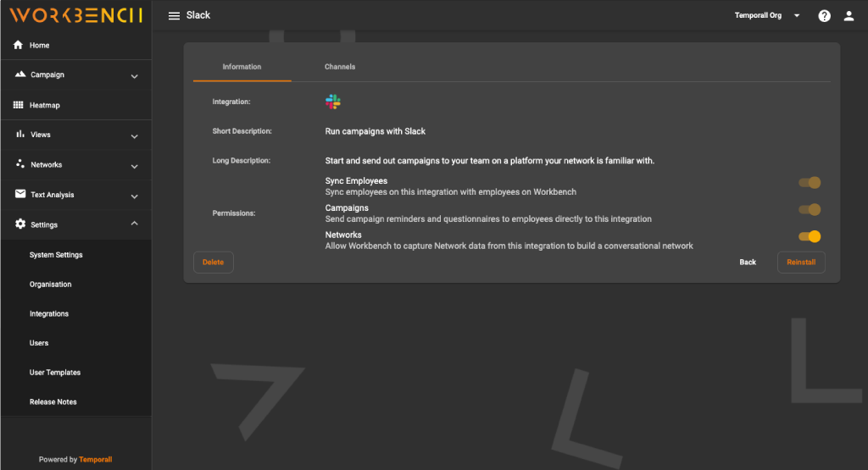
Task: Click the Campaign mountain icon
Action: click(x=20, y=74)
